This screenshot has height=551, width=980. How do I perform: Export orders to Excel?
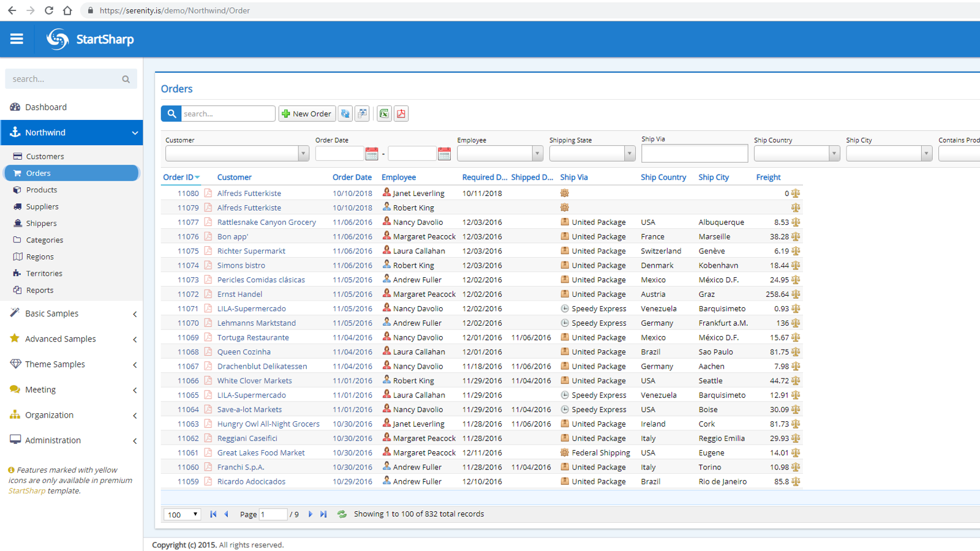click(x=384, y=114)
